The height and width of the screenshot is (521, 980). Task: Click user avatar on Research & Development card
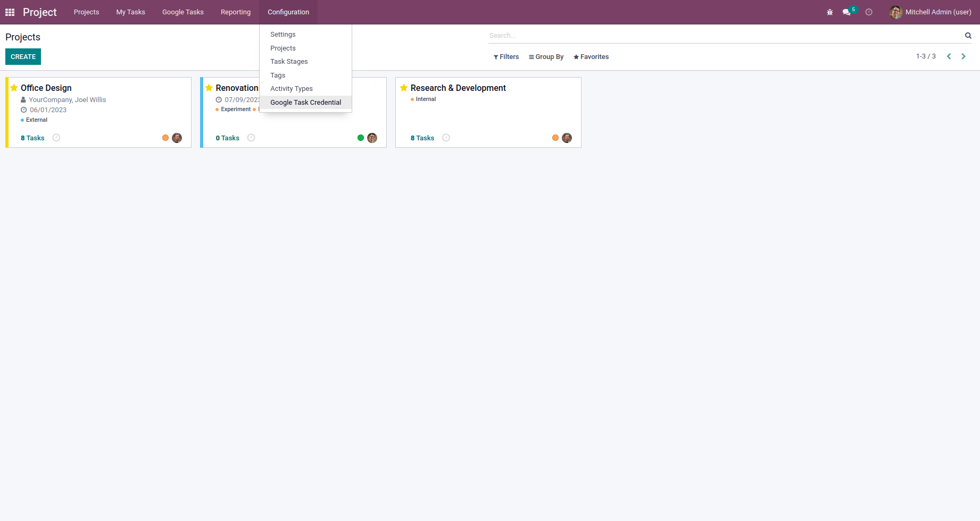(x=567, y=138)
